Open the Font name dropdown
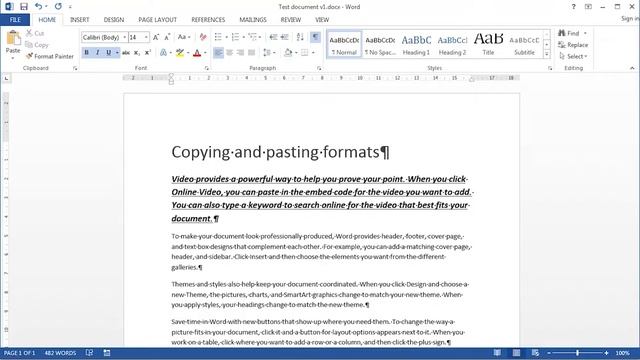640x360 pixels. [124, 37]
